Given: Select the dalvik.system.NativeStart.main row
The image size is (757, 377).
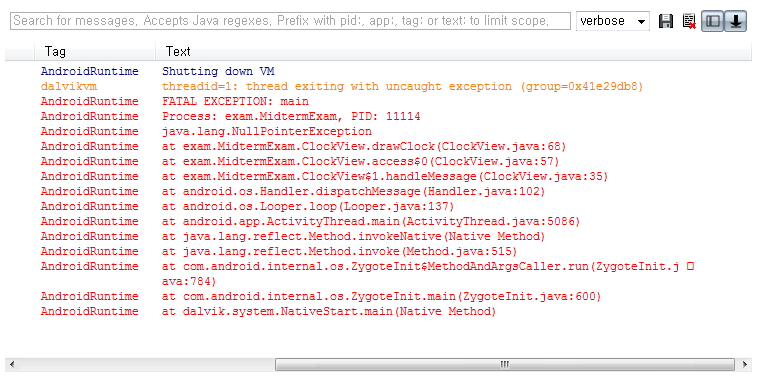Looking at the screenshot, I should [x=378, y=311].
